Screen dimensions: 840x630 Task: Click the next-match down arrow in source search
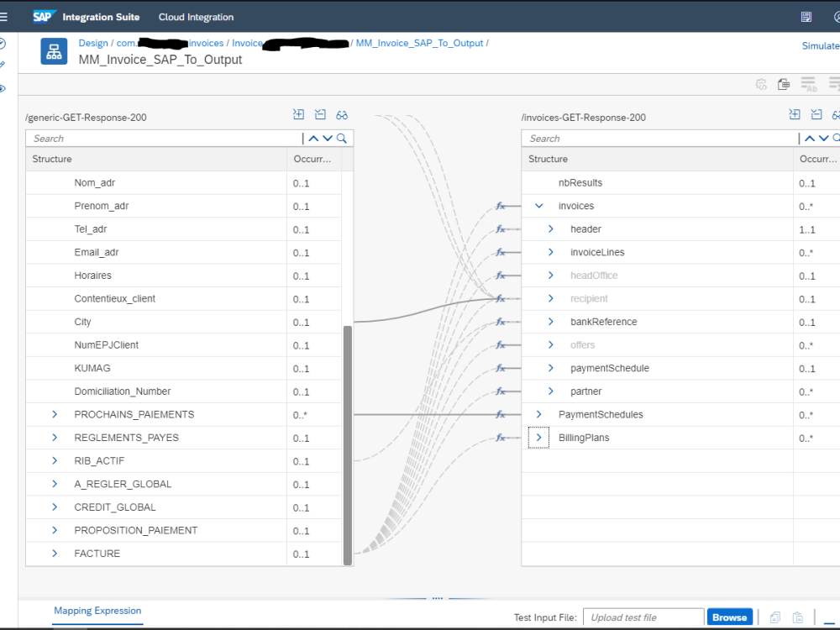tap(328, 138)
